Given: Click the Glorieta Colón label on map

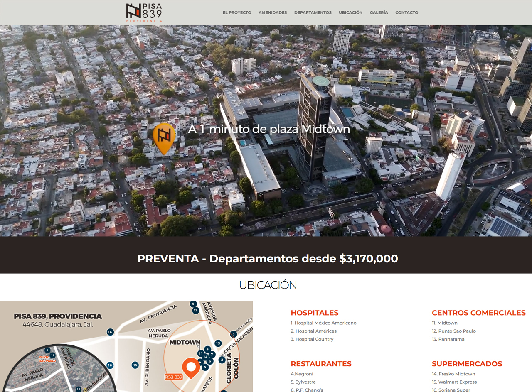Looking at the screenshot, I should click(x=232, y=368).
